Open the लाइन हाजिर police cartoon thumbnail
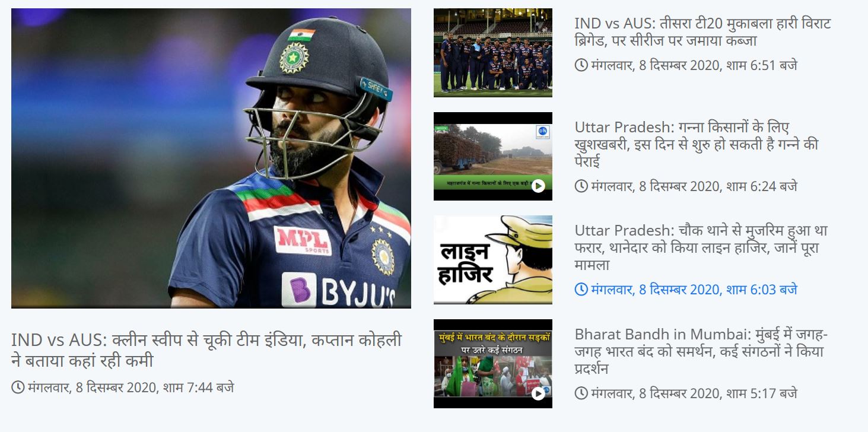This screenshot has height=432, width=868. coord(493,260)
